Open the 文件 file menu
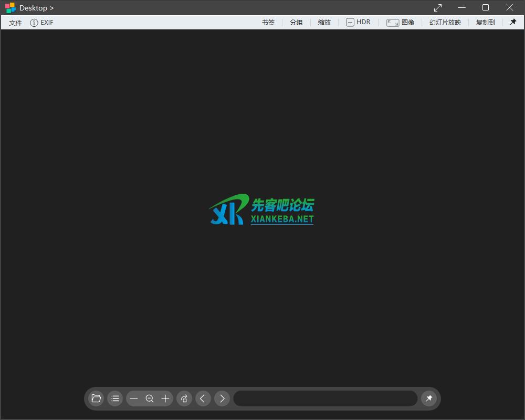 click(15, 22)
